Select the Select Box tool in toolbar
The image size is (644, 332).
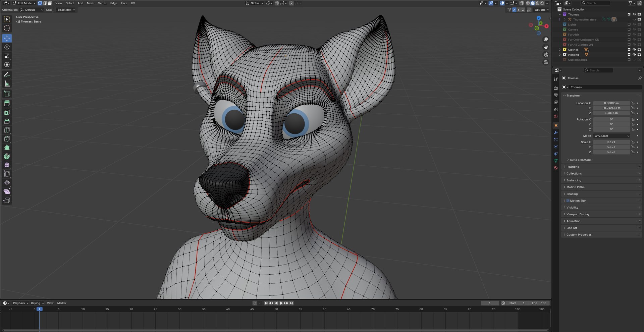(7, 19)
